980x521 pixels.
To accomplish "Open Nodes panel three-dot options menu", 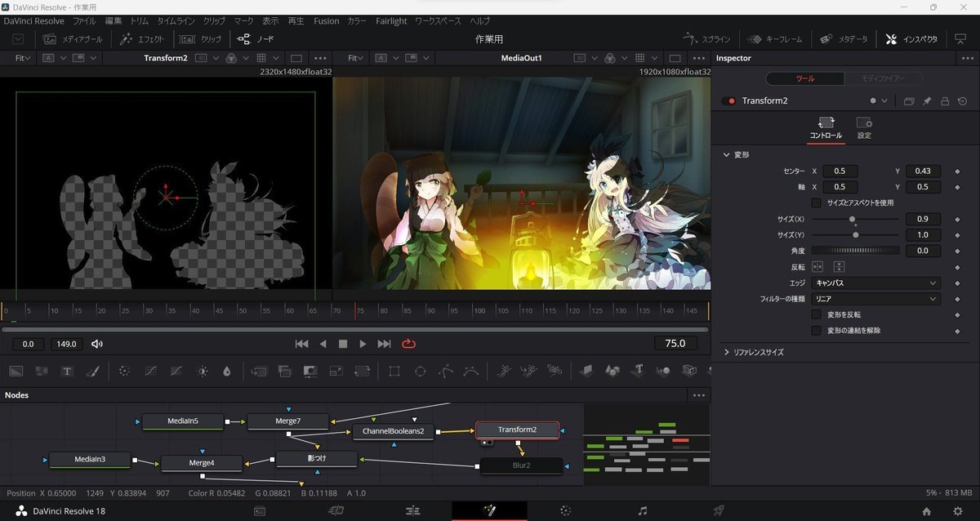I will [698, 394].
